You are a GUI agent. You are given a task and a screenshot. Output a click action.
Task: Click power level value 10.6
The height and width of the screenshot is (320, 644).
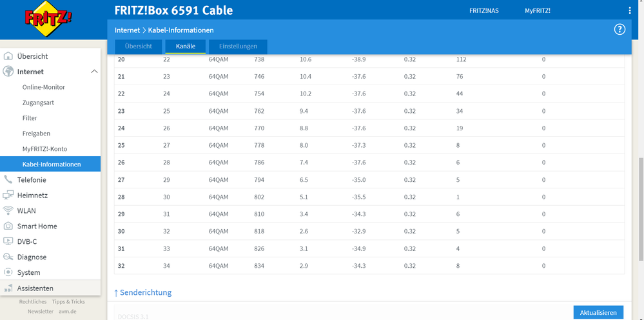click(x=306, y=59)
